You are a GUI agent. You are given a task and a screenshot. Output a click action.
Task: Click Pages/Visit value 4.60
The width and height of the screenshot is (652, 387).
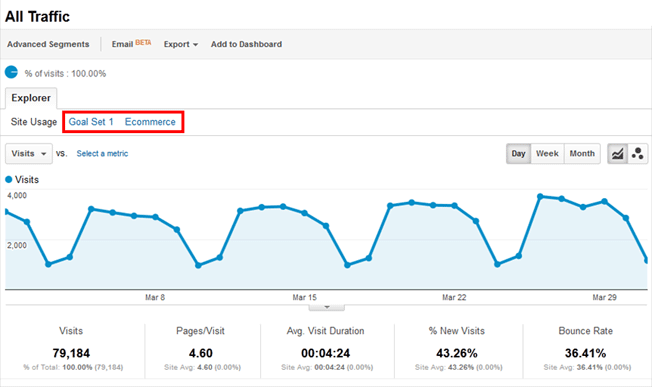[x=201, y=353]
